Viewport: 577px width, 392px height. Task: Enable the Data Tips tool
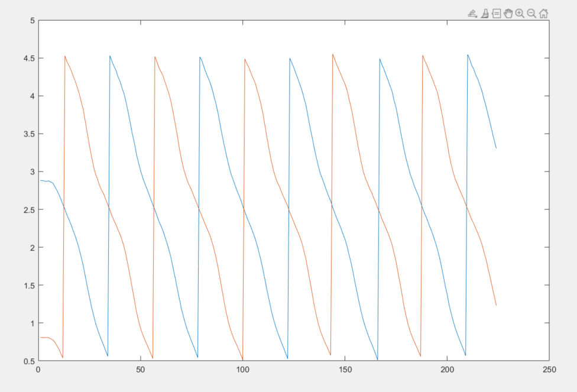[x=495, y=13]
